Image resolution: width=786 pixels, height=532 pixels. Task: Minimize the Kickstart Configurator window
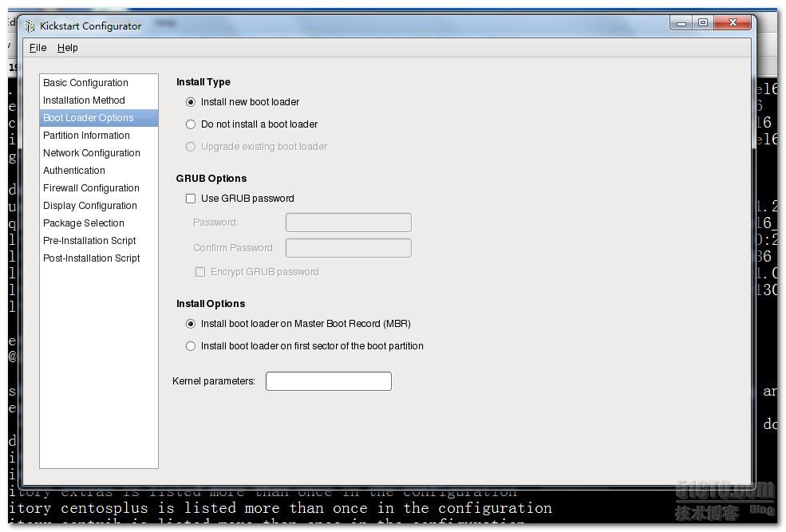[681, 23]
